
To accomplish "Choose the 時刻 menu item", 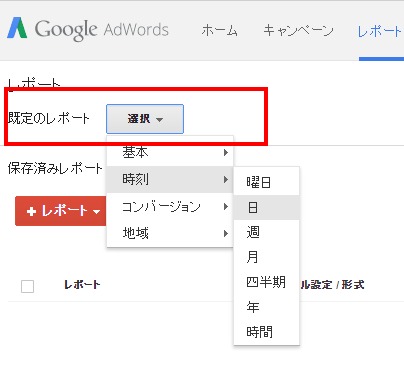I will [170, 179].
